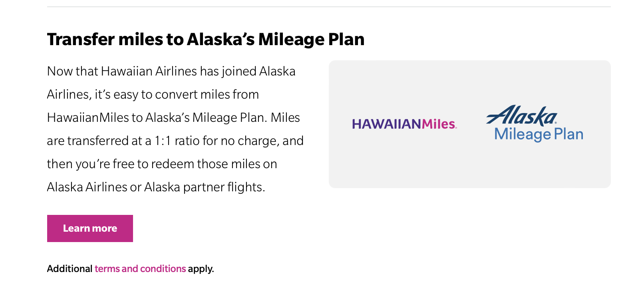Click the line free to redeem those miles

pos(162,164)
